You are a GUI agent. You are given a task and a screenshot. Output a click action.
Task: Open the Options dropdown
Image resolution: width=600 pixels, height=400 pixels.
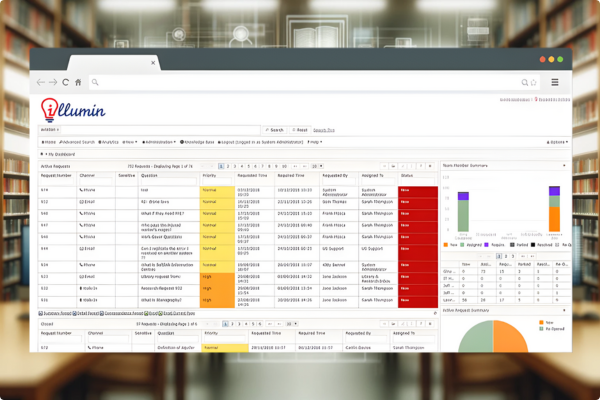pyautogui.click(x=558, y=142)
